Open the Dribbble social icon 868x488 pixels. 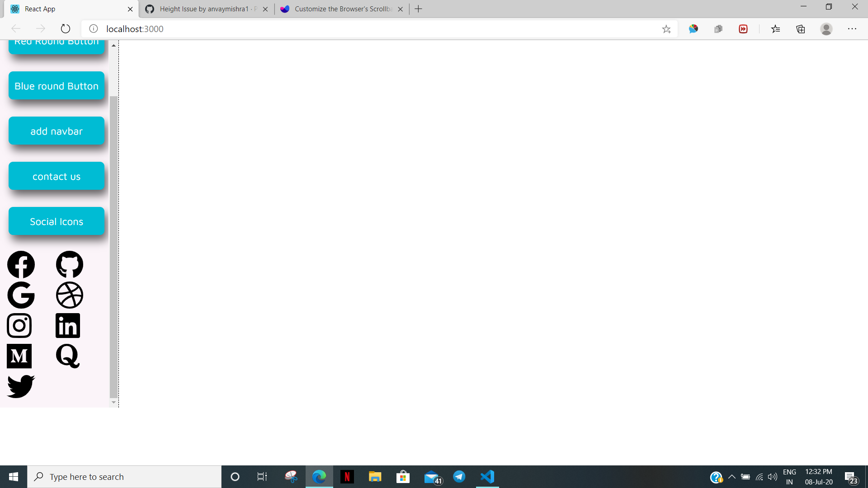[69, 295]
